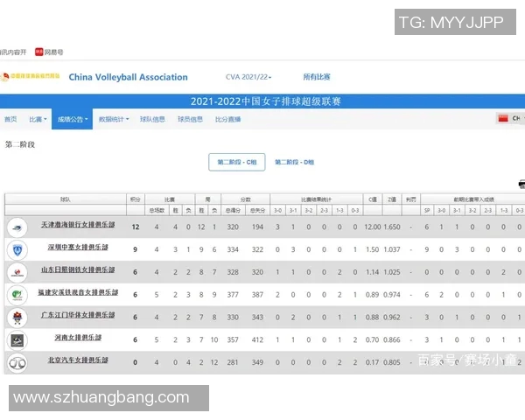The image size is (525, 420).
Task: Open the 天津渤海银行女排俱乐部 team link
Action: (78, 226)
